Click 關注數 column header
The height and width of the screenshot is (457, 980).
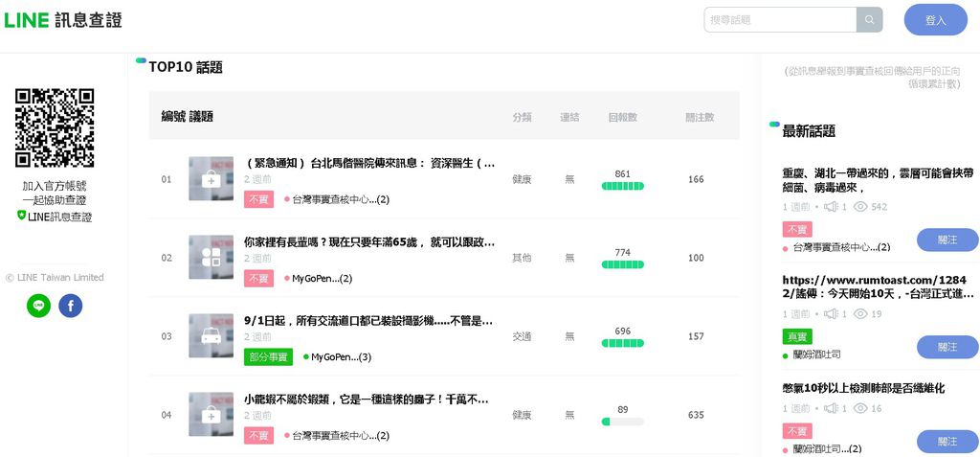700,117
